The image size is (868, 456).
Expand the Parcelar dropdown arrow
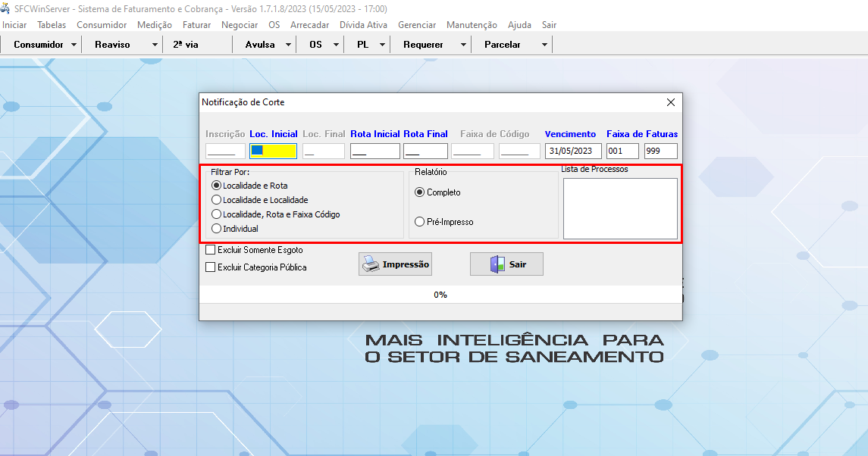click(544, 45)
